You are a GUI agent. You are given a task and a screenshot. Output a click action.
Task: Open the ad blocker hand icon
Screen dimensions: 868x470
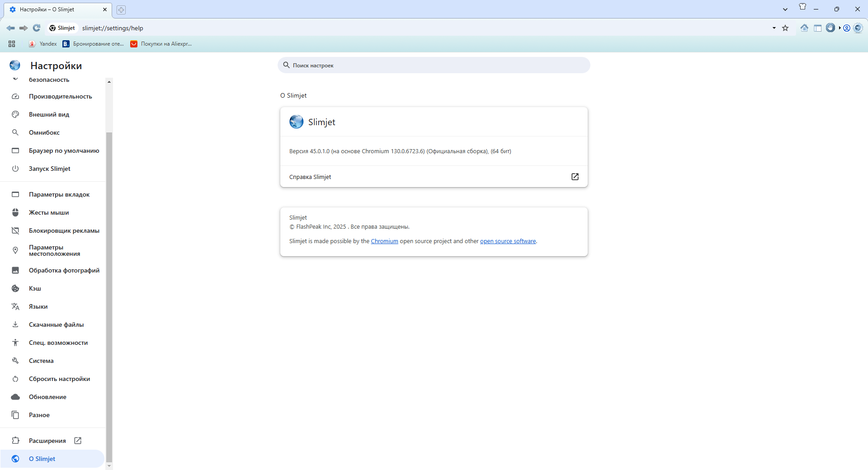830,28
